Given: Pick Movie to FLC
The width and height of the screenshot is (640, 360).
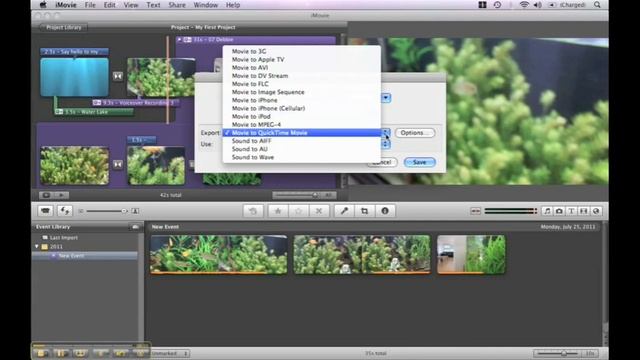Looking at the screenshot, I should click(302, 84).
